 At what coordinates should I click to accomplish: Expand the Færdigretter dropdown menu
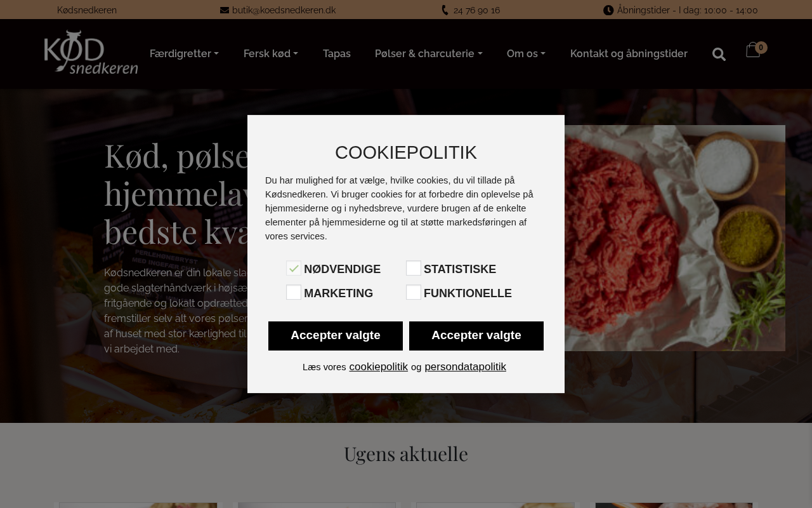click(x=184, y=54)
